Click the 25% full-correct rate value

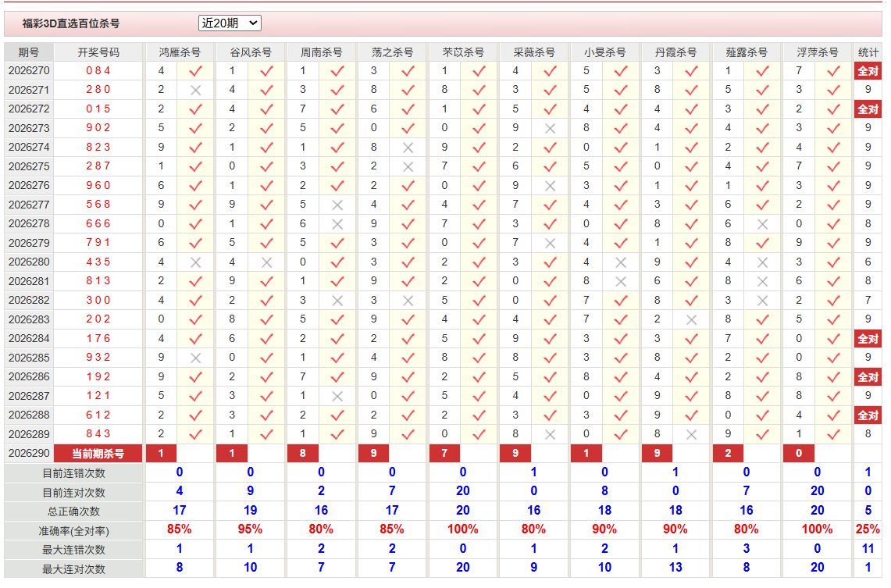click(868, 529)
